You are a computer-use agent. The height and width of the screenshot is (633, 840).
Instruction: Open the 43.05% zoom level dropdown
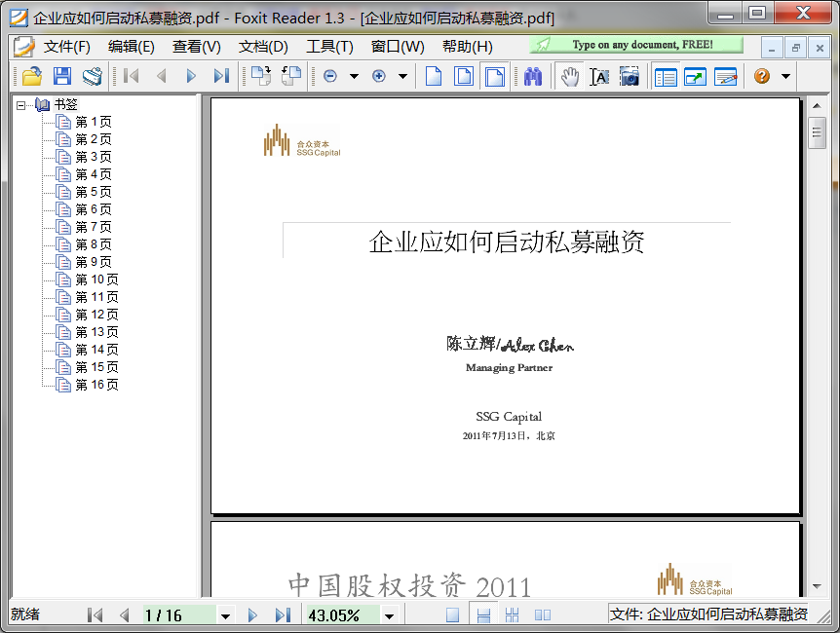[390, 616]
